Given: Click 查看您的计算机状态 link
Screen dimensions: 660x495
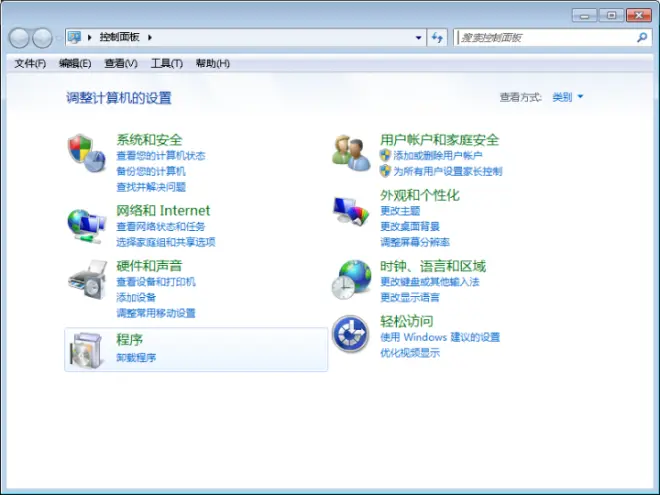Looking at the screenshot, I should 161,156.
